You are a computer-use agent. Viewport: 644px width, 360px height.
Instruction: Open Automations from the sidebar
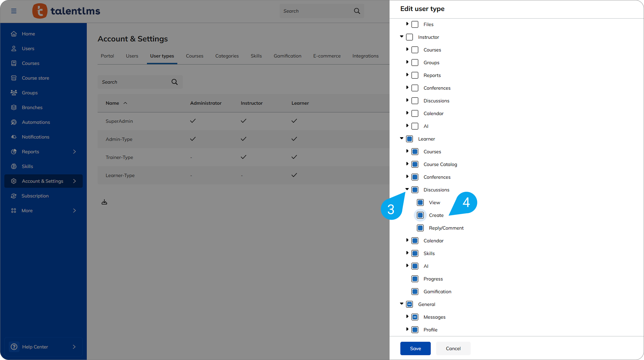36,122
